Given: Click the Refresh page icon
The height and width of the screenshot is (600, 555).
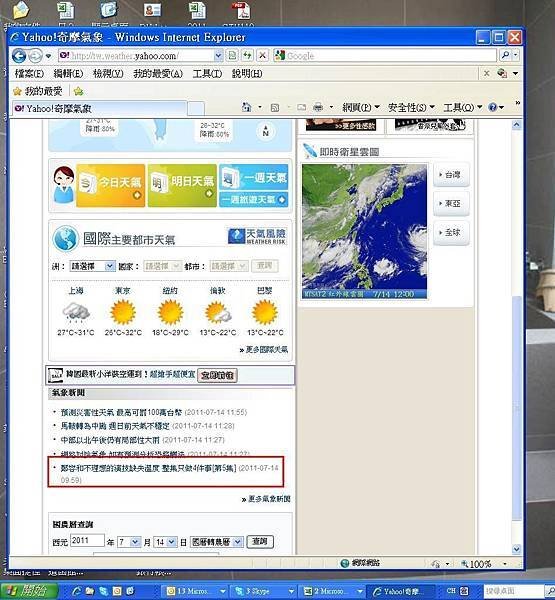Looking at the screenshot, I should pyautogui.click(x=247, y=55).
